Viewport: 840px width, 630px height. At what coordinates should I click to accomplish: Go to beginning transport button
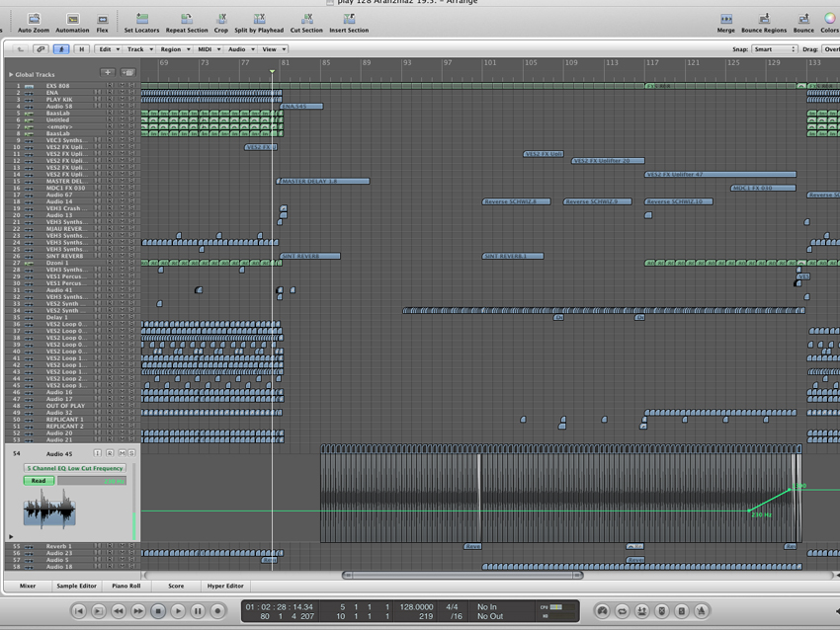79,610
